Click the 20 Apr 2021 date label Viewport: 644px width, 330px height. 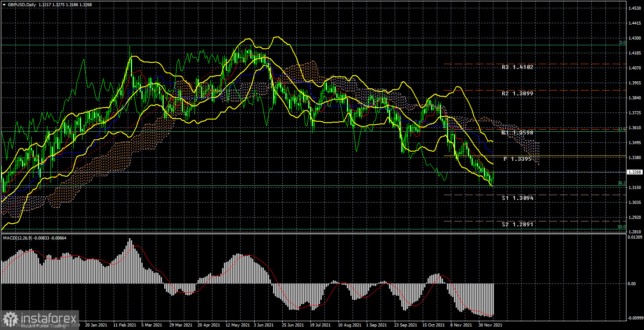click(x=209, y=326)
